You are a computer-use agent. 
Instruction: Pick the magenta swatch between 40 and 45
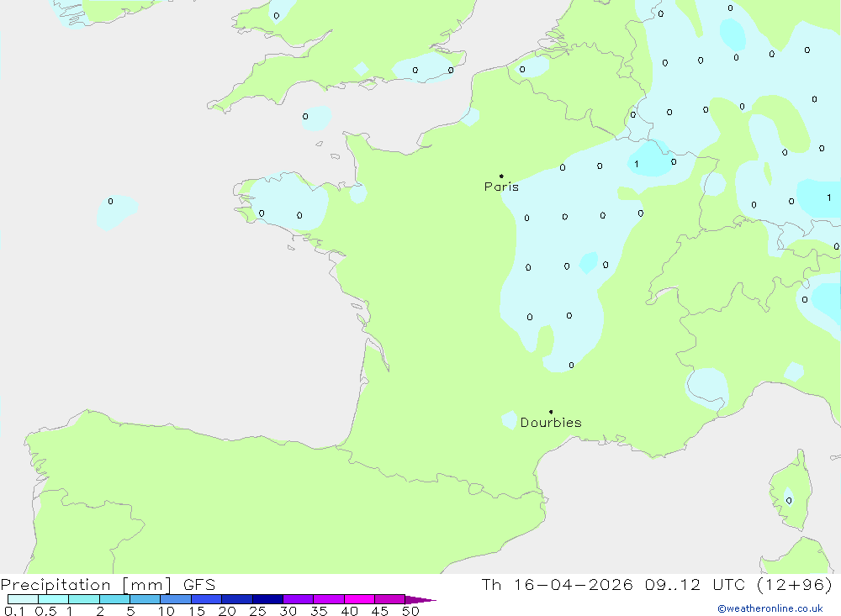point(359,599)
